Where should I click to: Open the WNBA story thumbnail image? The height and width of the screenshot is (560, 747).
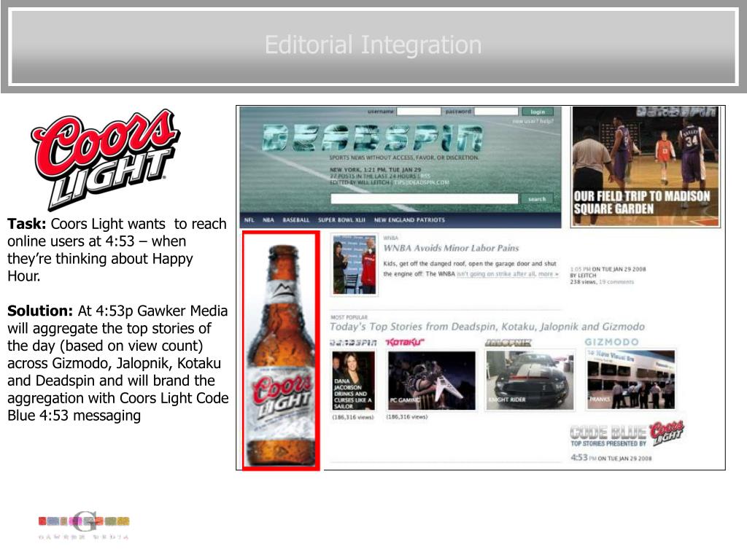(354, 264)
